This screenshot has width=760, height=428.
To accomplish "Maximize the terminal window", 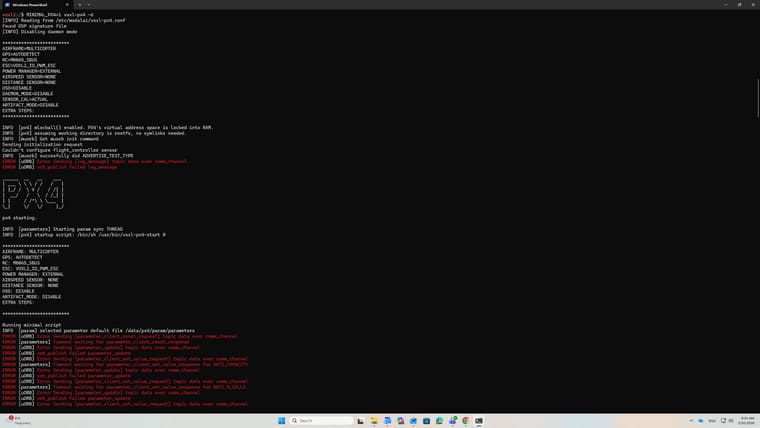I will coord(738,4).
